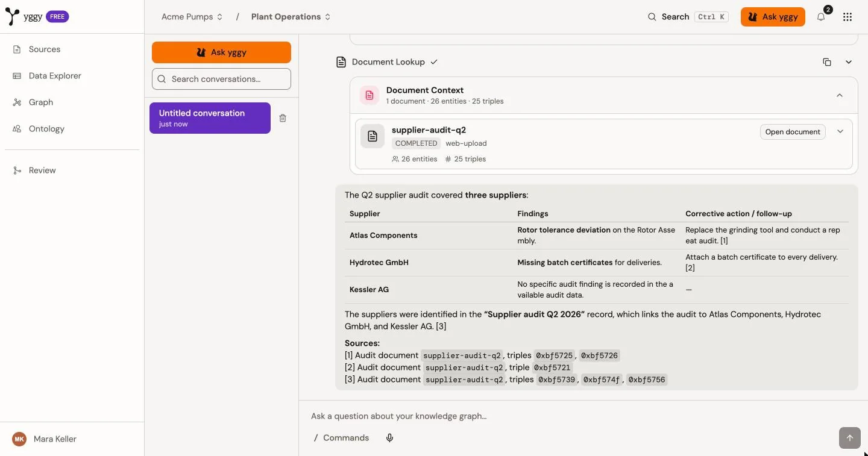
Task: Click Ask yggy in the top bar
Action: 773,17
